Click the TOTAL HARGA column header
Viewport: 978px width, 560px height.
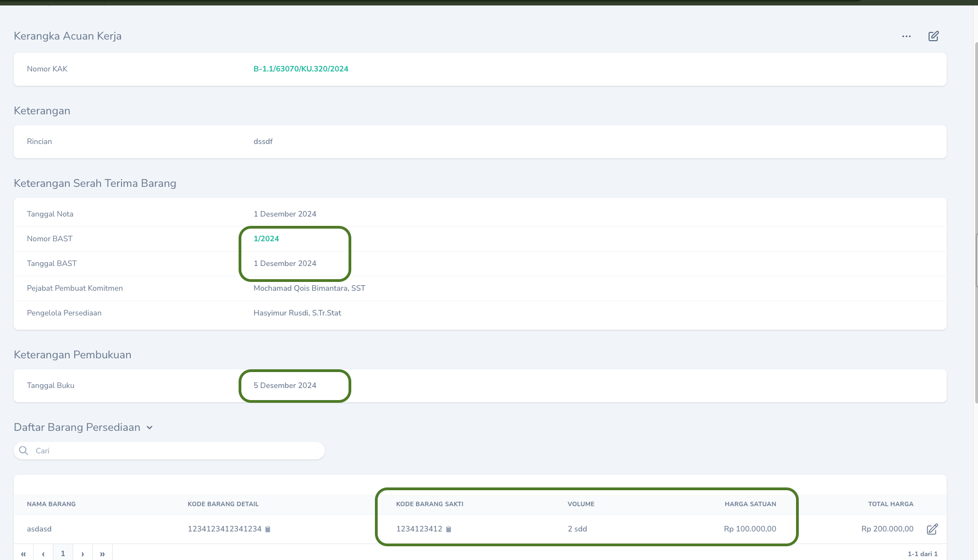coord(891,504)
